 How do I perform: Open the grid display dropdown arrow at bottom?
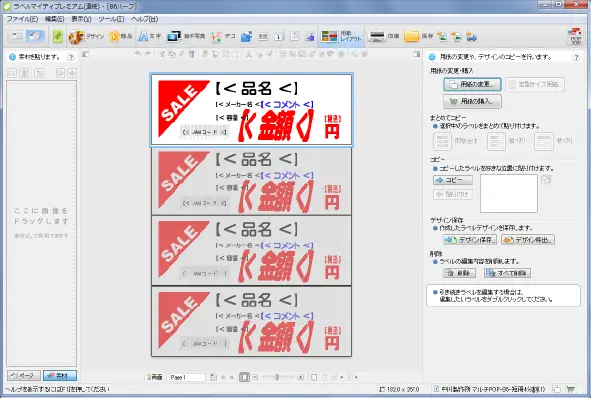(x=342, y=377)
